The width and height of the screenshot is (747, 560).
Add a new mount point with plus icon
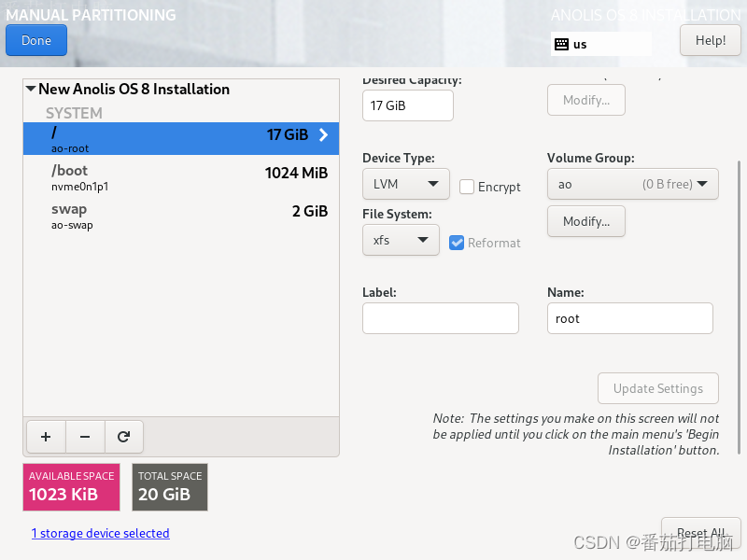coord(46,437)
